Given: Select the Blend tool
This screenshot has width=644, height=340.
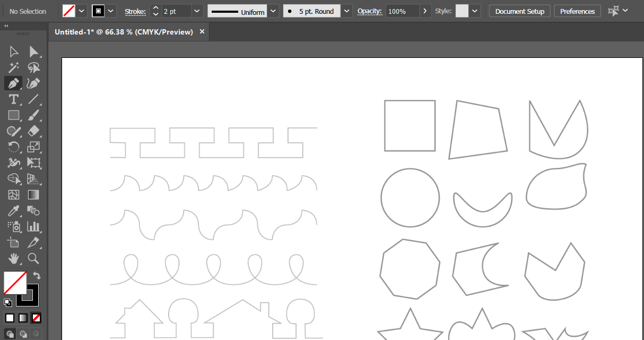Looking at the screenshot, I should tap(34, 211).
